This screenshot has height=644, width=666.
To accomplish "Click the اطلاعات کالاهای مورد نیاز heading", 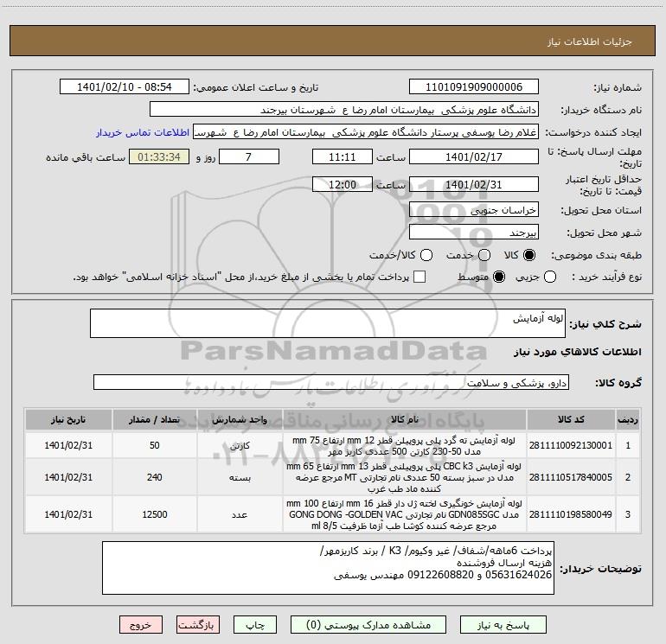I will pos(577,352).
